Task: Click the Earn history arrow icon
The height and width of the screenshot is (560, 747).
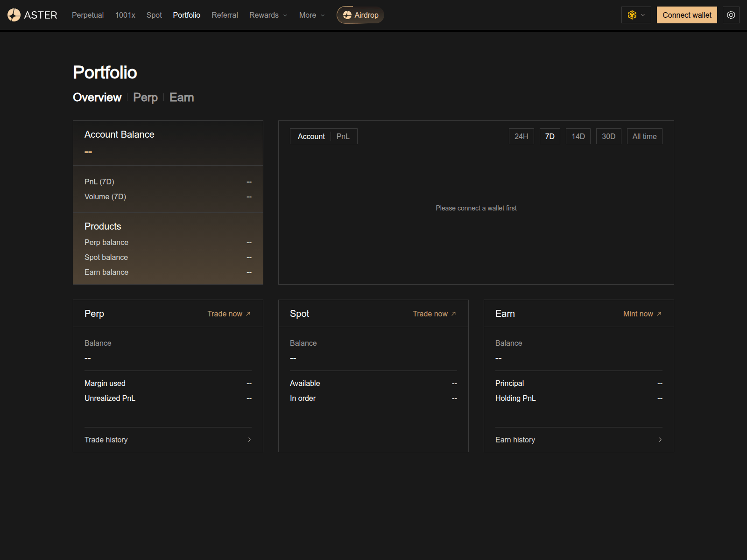Action: click(x=660, y=439)
